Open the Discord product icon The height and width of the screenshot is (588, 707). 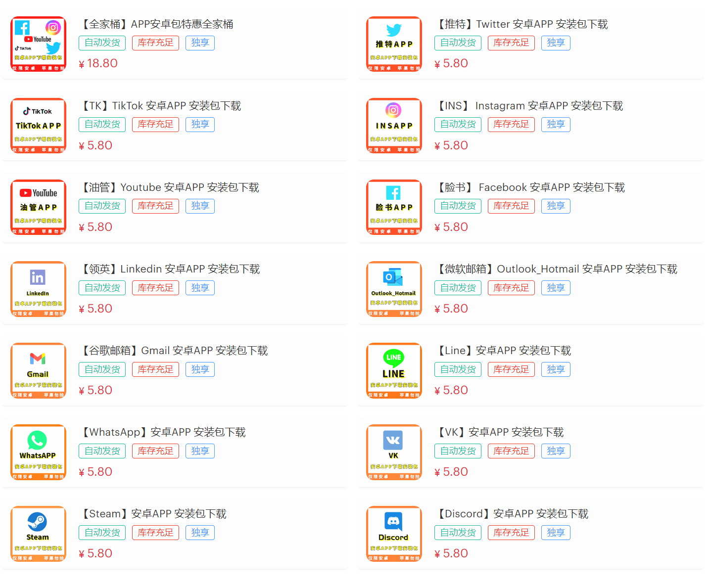394,534
